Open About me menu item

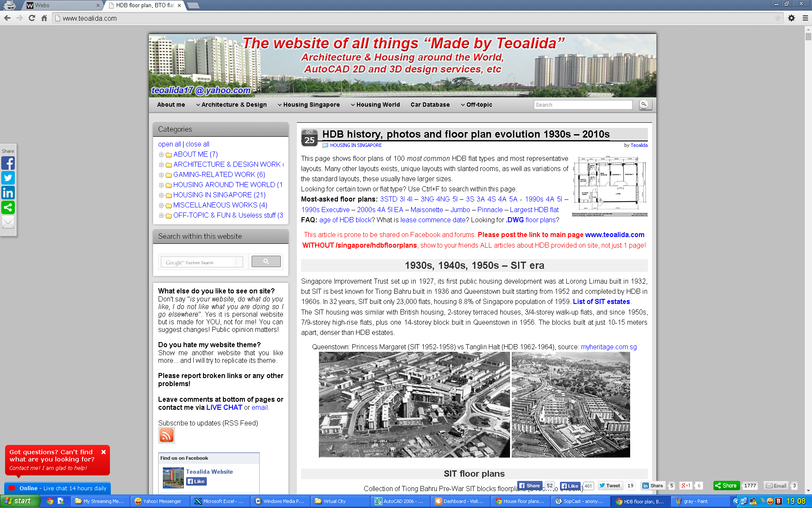pos(171,105)
